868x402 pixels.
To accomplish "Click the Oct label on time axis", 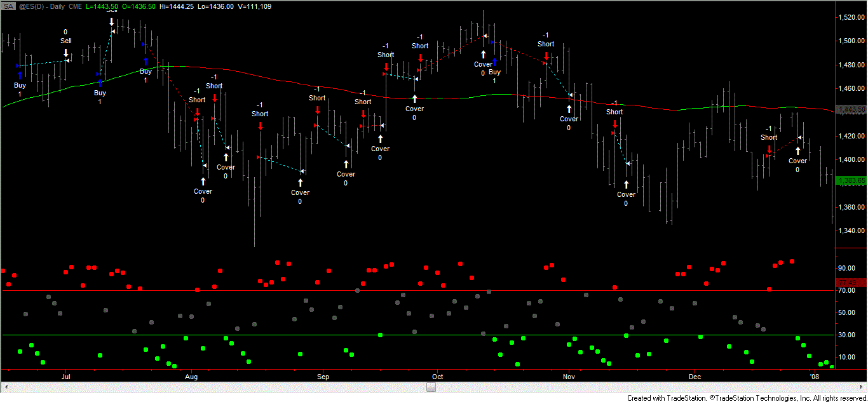I will tap(437, 377).
